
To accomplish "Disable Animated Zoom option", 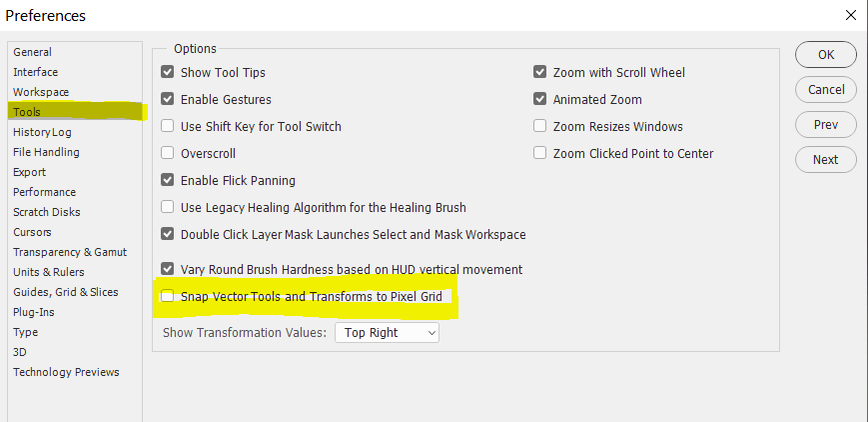I will click(x=540, y=100).
